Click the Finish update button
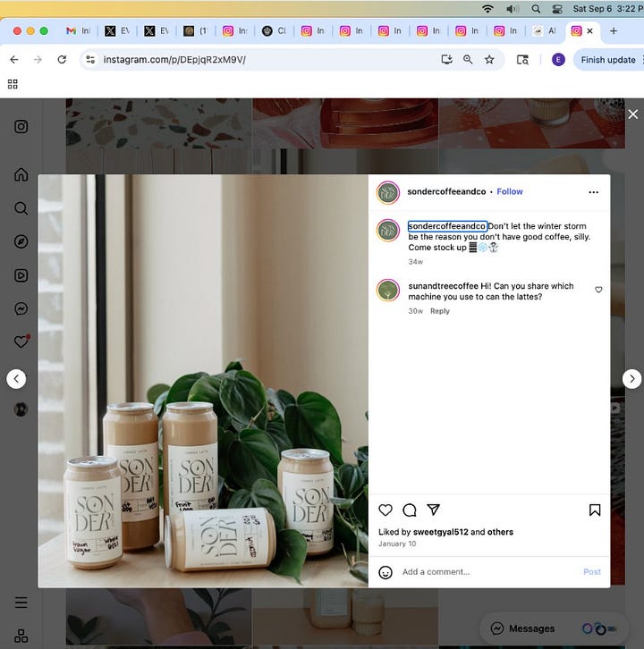This screenshot has width=644, height=649. pyautogui.click(x=608, y=60)
